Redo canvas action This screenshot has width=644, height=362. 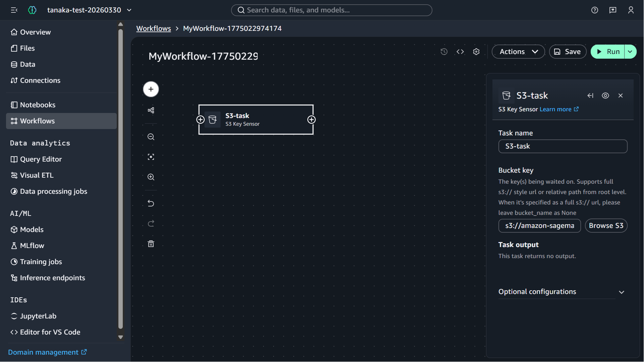pyautogui.click(x=151, y=224)
